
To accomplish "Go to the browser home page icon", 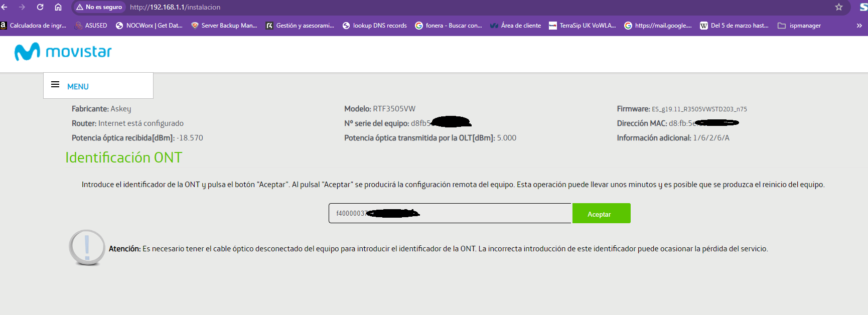I will [x=58, y=7].
